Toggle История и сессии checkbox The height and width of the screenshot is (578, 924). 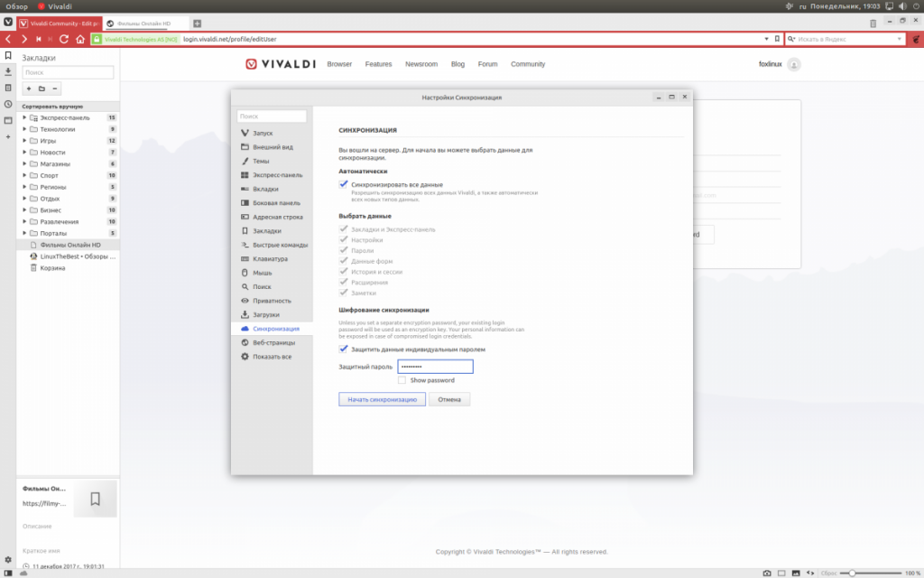pos(344,271)
